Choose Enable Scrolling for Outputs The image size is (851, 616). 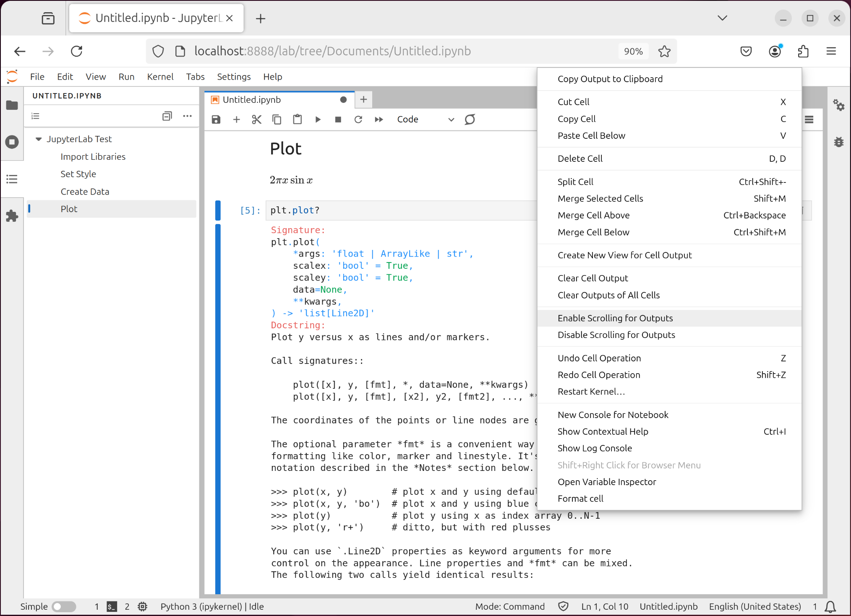pyautogui.click(x=669, y=318)
